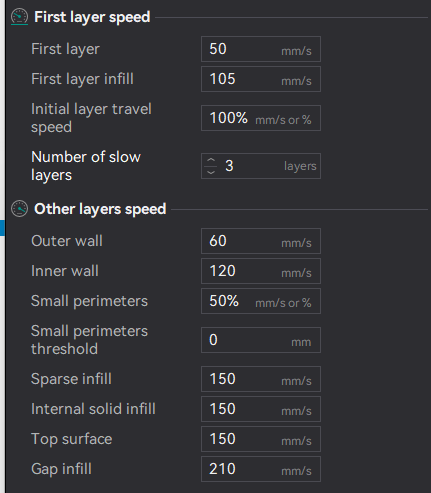Click the Other layers speed section heading
431x493 pixels.
100,209
